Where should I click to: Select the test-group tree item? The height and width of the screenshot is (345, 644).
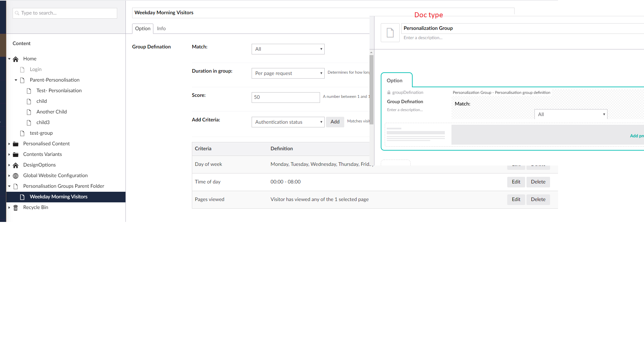41,133
